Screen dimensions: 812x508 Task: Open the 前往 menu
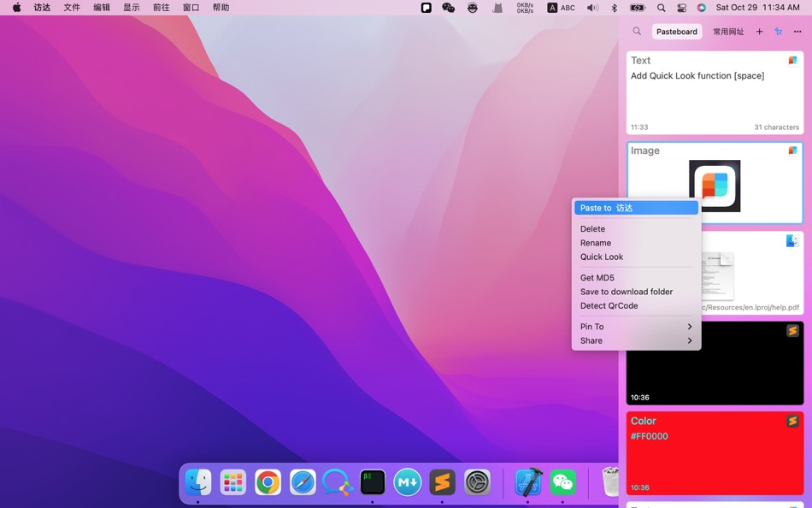coord(162,8)
